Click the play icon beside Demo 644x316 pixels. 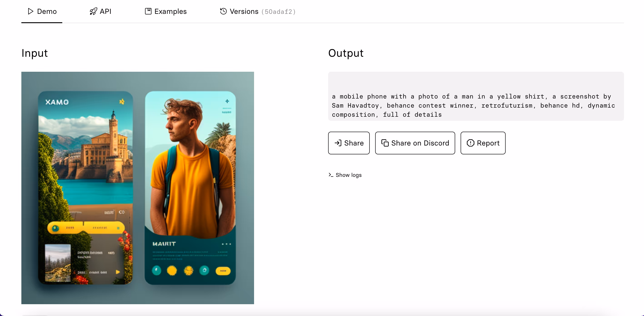(x=30, y=11)
